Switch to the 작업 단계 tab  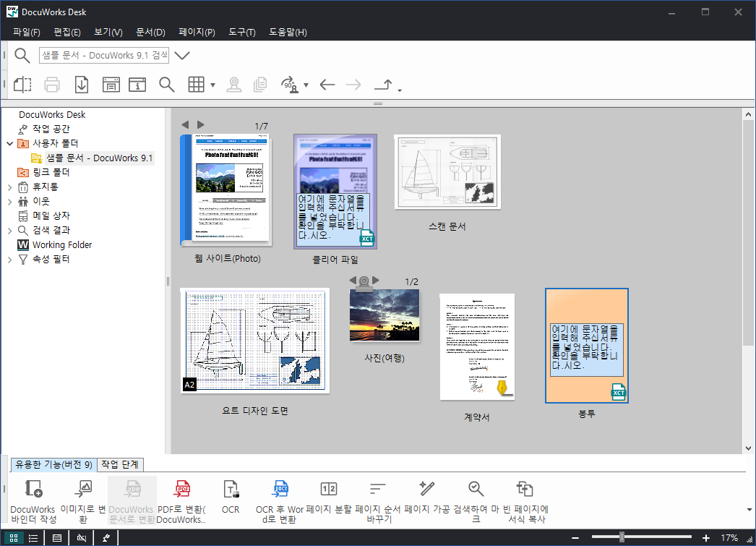click(x=120, y=464)
